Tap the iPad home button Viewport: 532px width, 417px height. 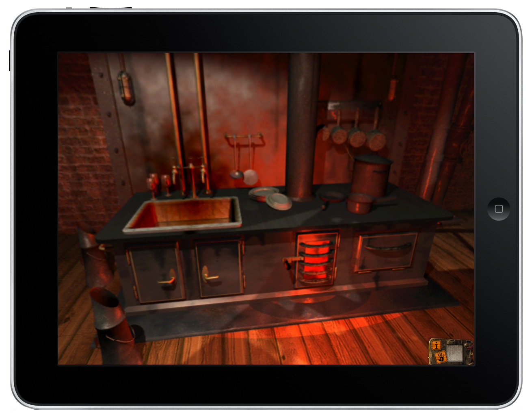pyautogui.click(x=499, y=209)
